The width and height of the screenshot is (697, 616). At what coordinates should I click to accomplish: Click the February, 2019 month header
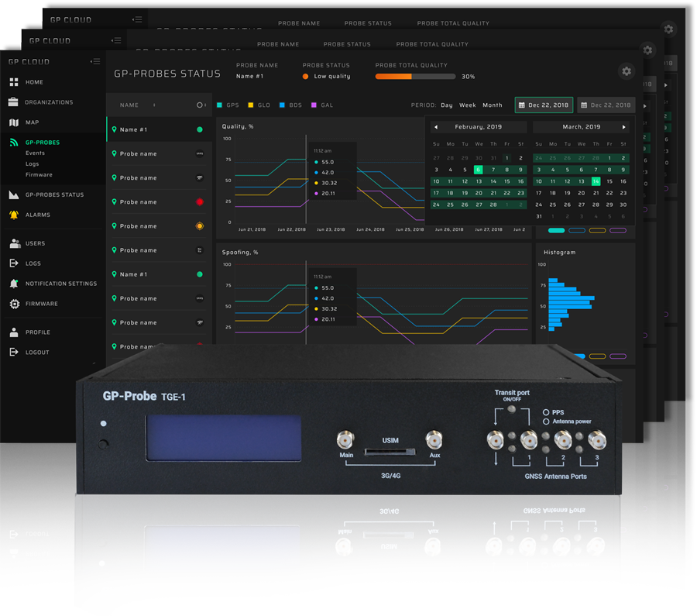[479, 127]
